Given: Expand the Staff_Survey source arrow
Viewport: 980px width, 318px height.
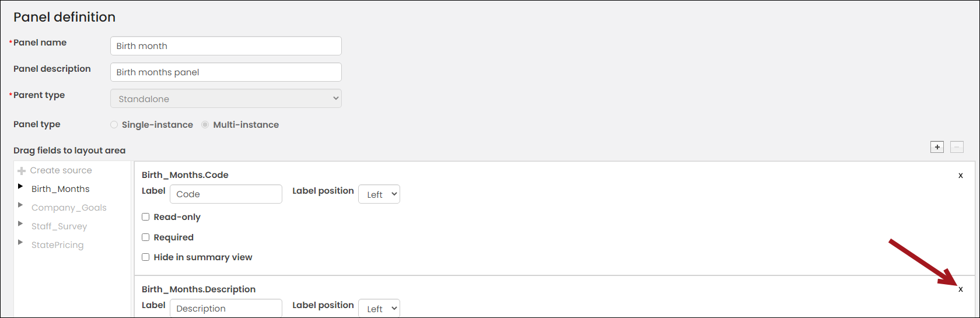Looking at the screenshot, I should pyautogui.click(x=20, y=224).
